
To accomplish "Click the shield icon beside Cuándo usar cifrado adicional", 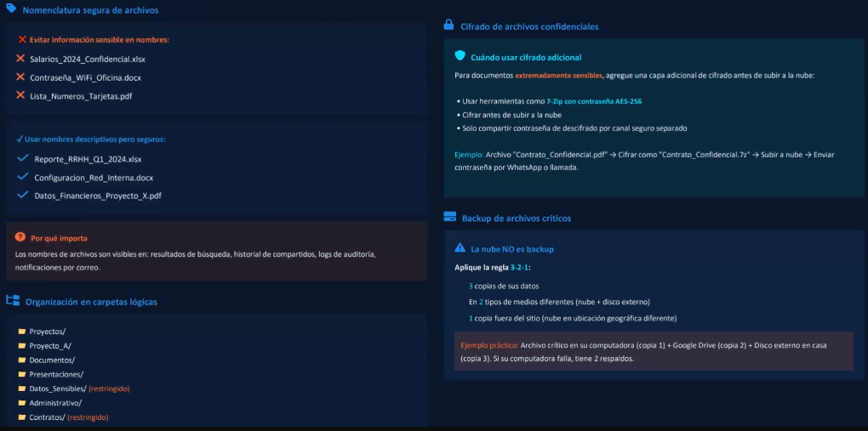I will tap(460, 56).
